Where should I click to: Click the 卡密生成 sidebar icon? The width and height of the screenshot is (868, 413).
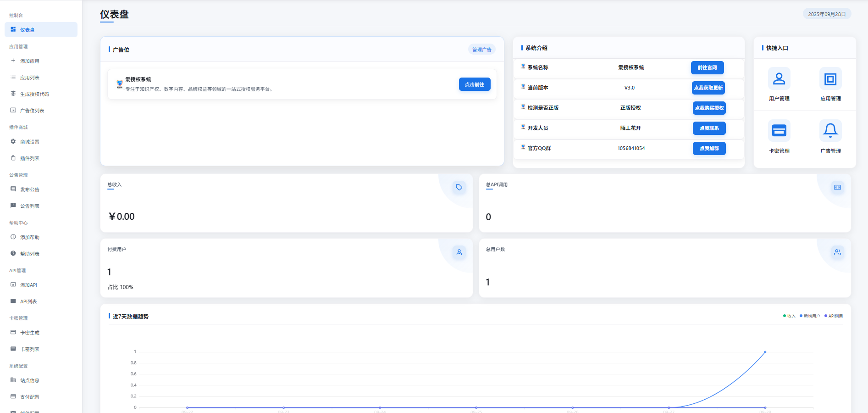(12, 332)
